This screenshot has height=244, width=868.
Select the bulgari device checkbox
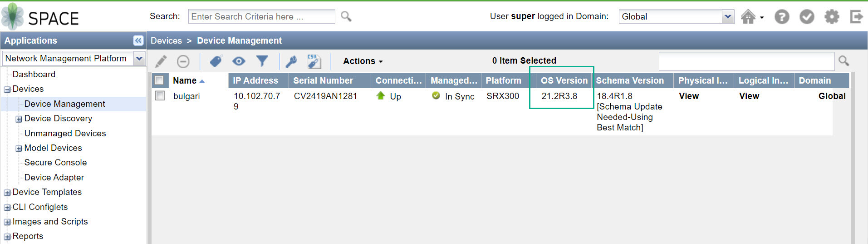(x=160, y=96)
